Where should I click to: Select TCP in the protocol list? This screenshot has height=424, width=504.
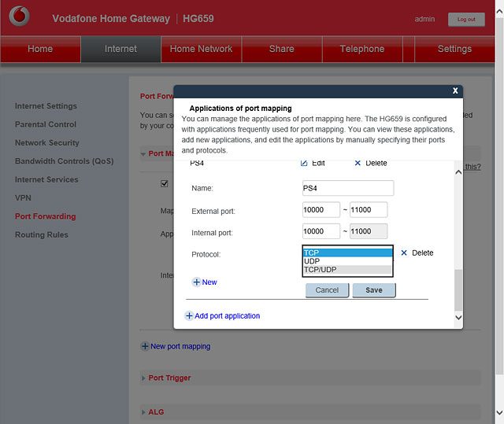347,253
